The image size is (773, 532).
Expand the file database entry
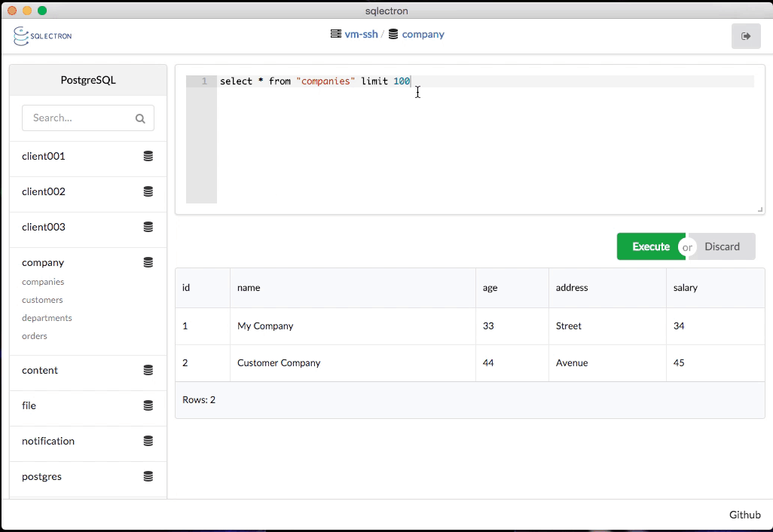[29, 405]
